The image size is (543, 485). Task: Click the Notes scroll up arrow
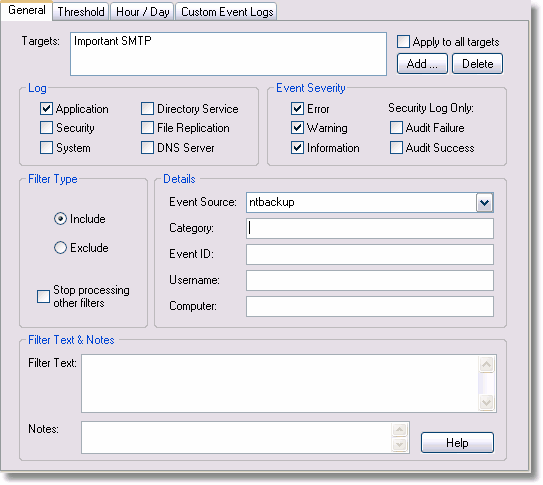click(x=399, y=430)
